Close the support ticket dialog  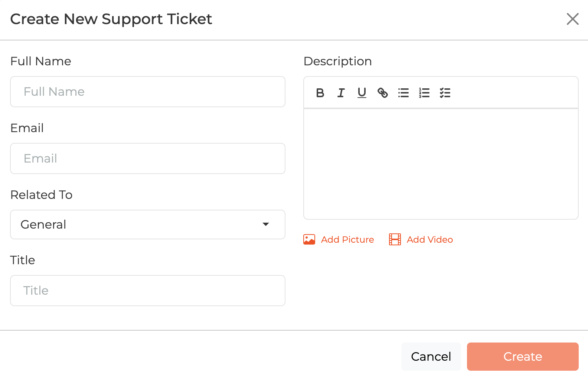coord(572,19)
